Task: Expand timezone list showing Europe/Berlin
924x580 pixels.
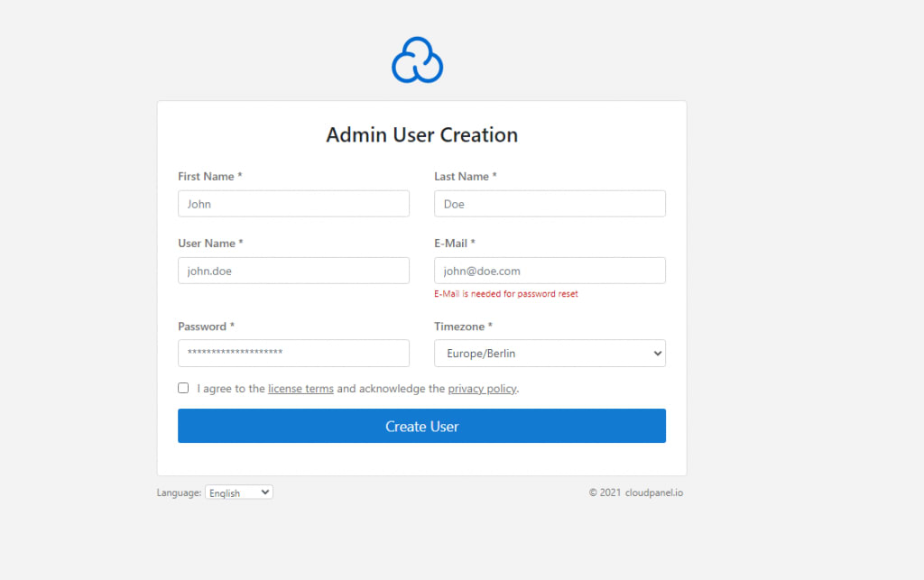Action: [550, 353]
